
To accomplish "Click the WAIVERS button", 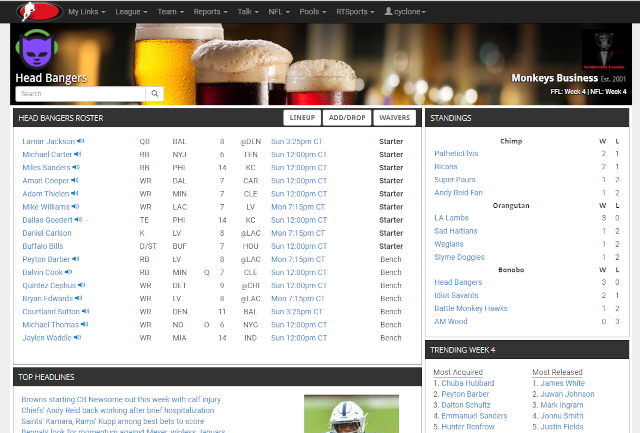I will tap(394, 118).
